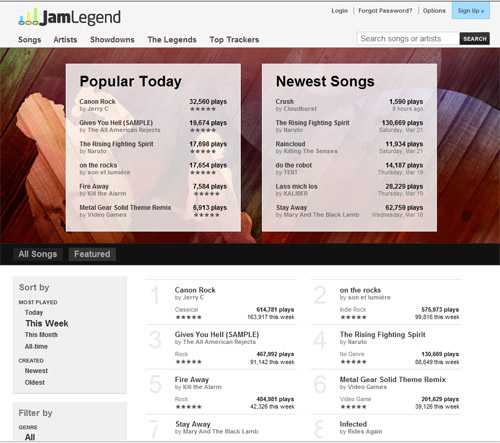Image resolution: width=500 pixels, height=443 pixels.
Task: Click the Search button
Action: coord(475,39)
